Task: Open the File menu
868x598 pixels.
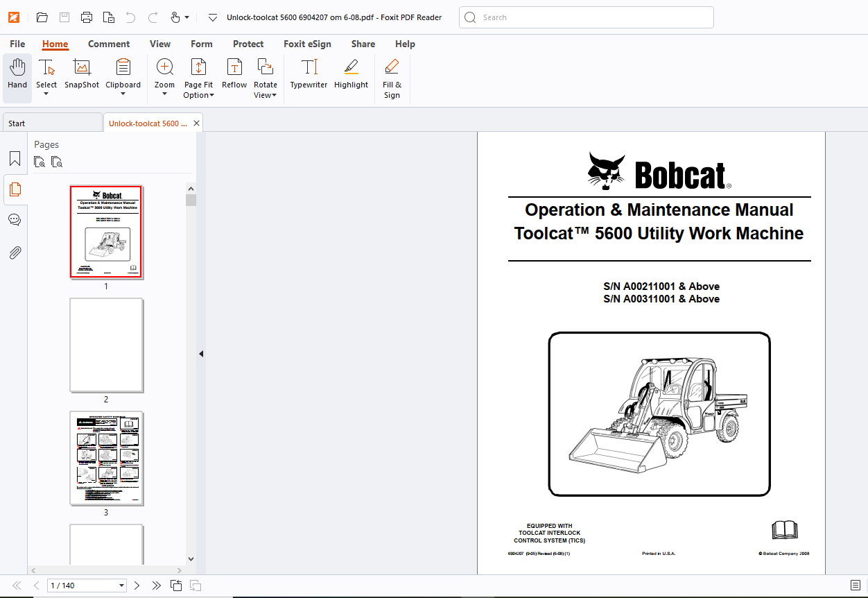Action: (x=17, y=44)
